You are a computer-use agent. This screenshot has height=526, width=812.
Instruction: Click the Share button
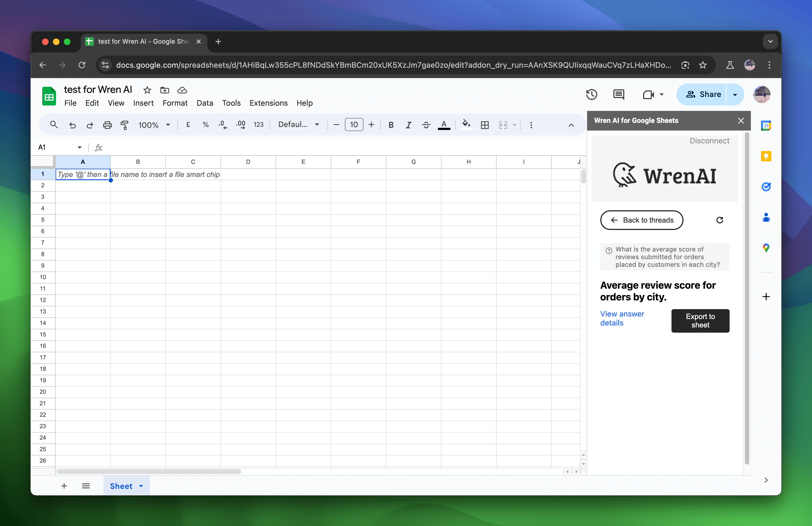(701, 94)
